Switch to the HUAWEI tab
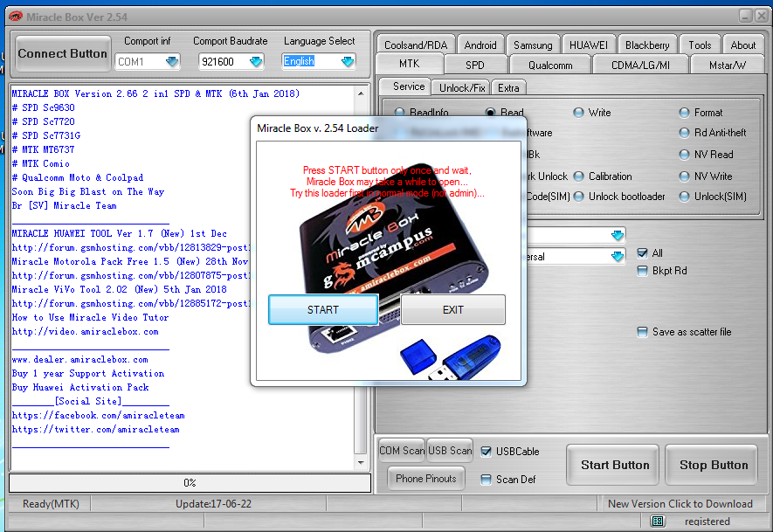 pos(589,45)
